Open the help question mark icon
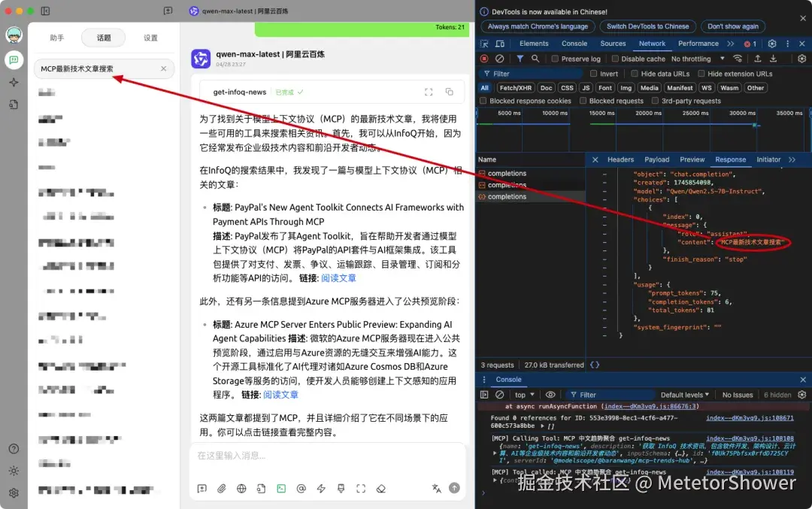 [14, 449]
